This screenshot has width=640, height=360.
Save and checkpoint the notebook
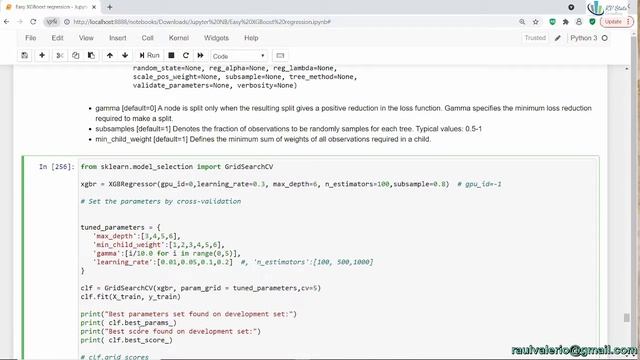coord(24,56)
